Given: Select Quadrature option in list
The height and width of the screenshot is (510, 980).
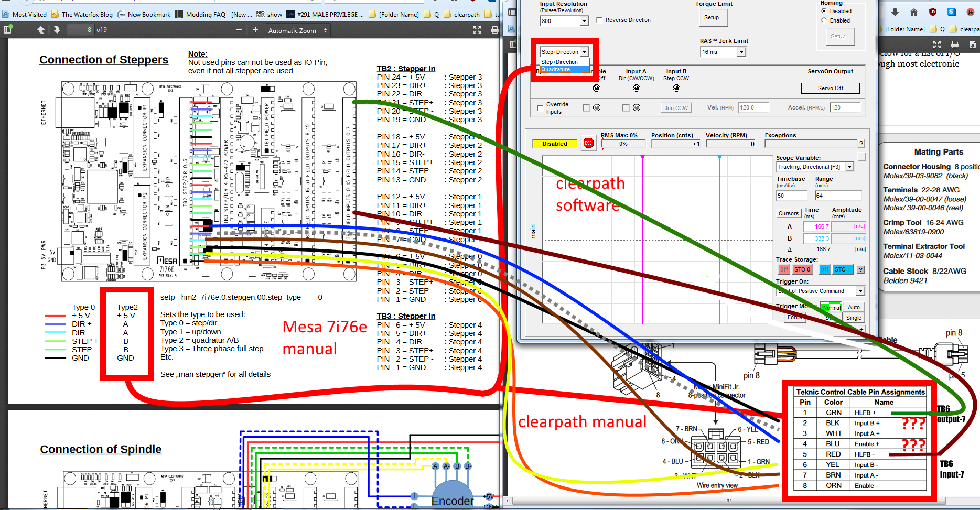Looking at the screenshot, I should click(565, 69).
